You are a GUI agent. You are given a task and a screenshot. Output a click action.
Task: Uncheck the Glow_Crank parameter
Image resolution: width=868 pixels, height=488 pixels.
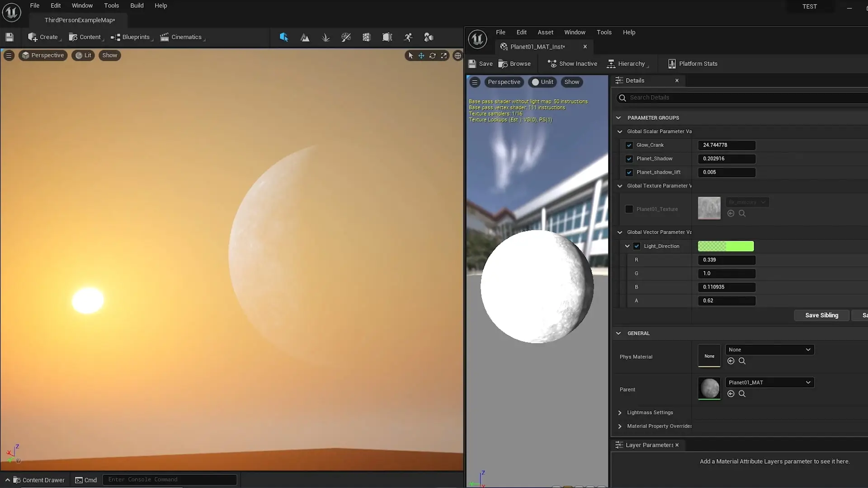pos(629,145)
